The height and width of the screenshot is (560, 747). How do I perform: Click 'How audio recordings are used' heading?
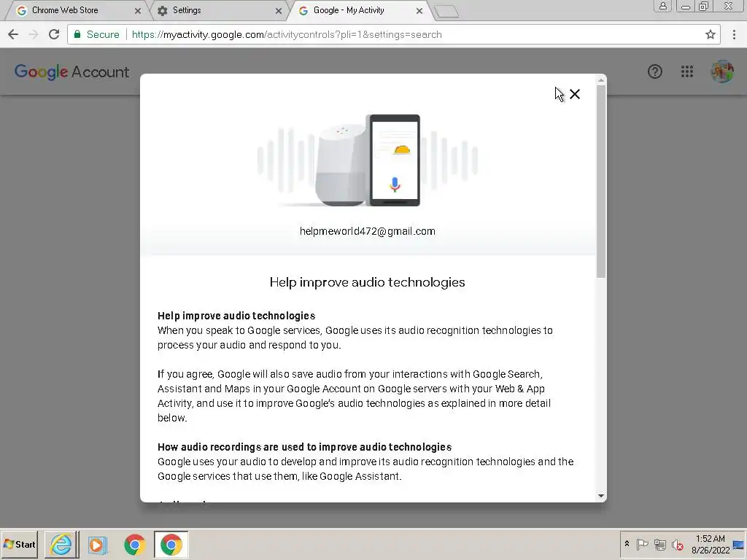[304, 447]
